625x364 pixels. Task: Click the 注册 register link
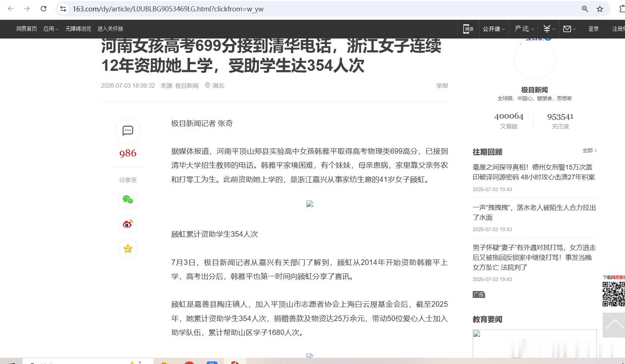pos(618,29)
